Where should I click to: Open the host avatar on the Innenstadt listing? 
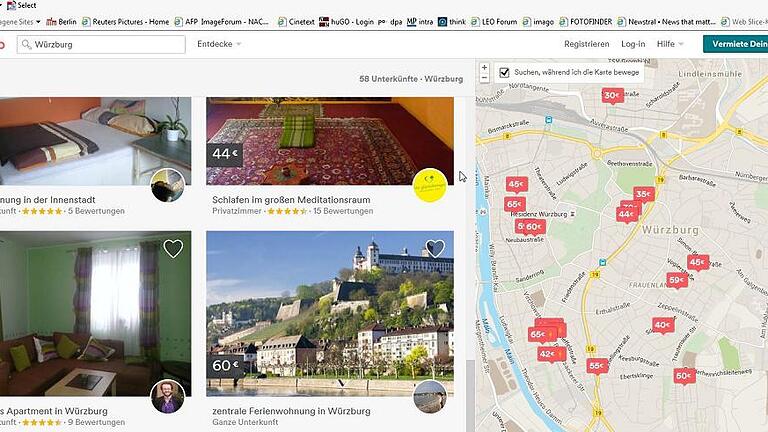(168, 185)
